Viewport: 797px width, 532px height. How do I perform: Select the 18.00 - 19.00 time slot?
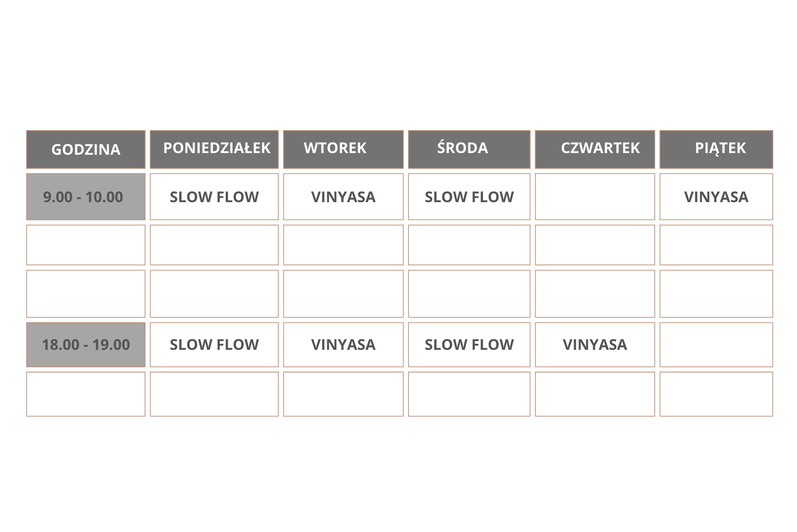click(86, 344)
